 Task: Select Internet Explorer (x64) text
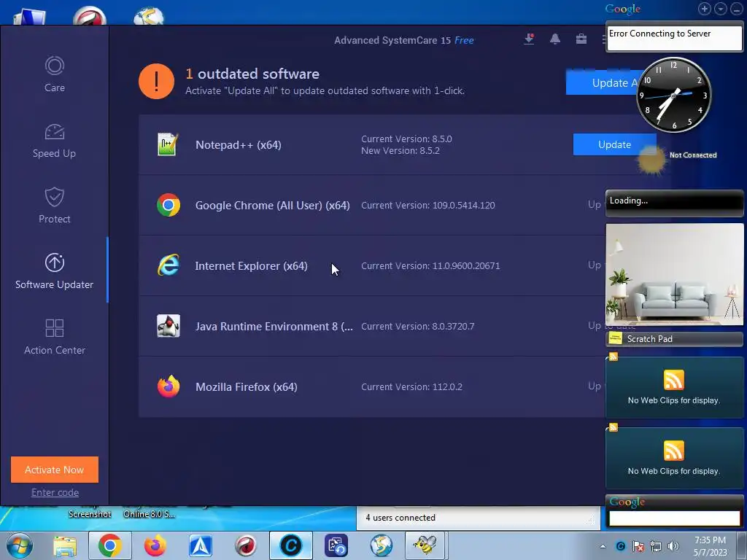251,265
